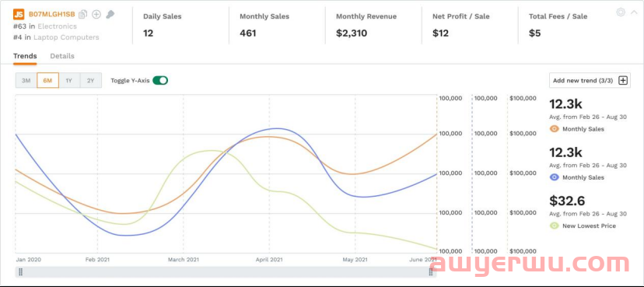Viewport: 644px width, 287px height.
Task: Select the 3M time range
Action: pyautogui.click(x=26, y=80)
